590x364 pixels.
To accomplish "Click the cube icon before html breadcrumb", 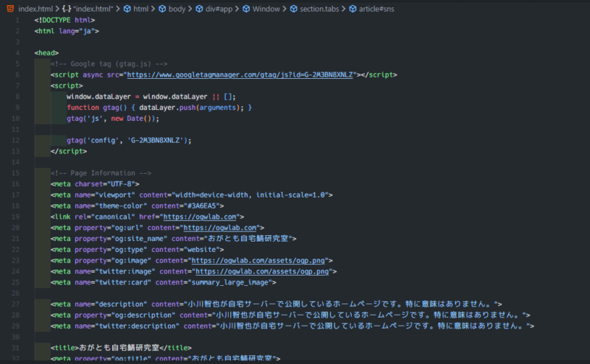I will [x=127, y=8].
